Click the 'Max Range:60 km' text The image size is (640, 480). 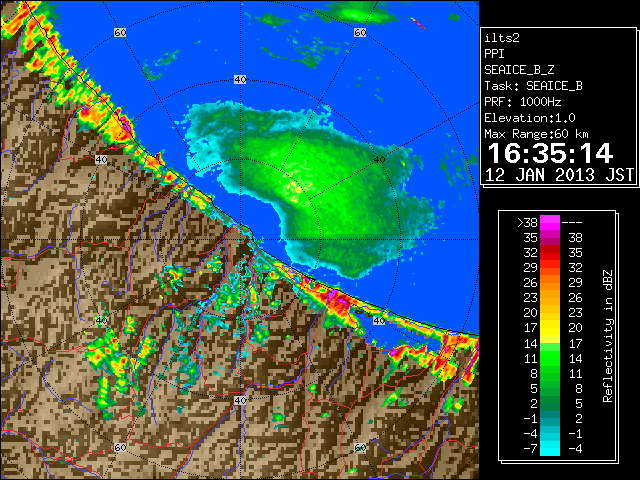[537, 134]
